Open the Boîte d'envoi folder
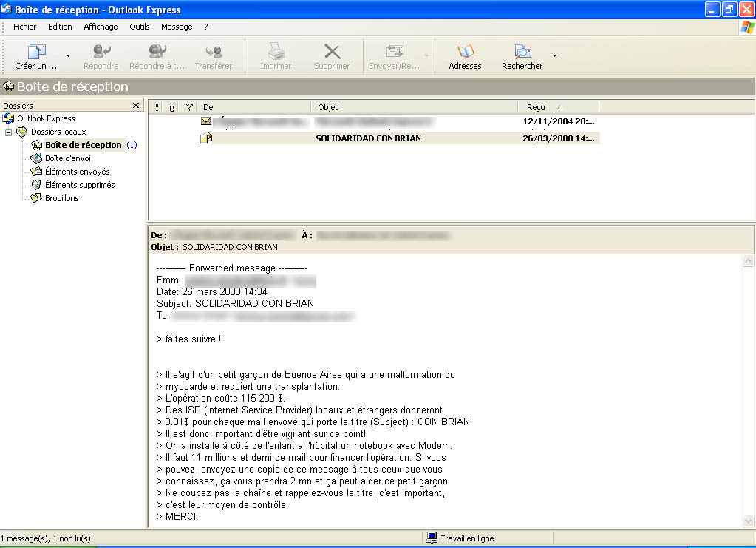This screenshot has width=756, height=548. pos(68,158)
